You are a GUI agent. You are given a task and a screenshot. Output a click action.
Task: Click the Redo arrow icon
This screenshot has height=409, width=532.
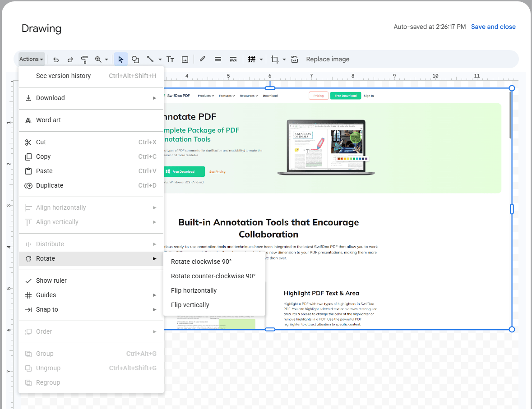pyautogui.click(x=70, y=60)
